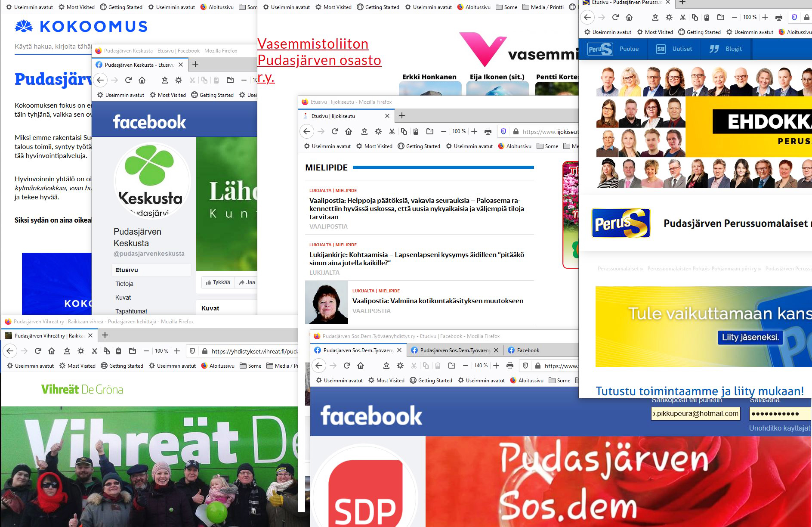Open a new tab in the Keskusta Facebook window

[x=195, y=64]
